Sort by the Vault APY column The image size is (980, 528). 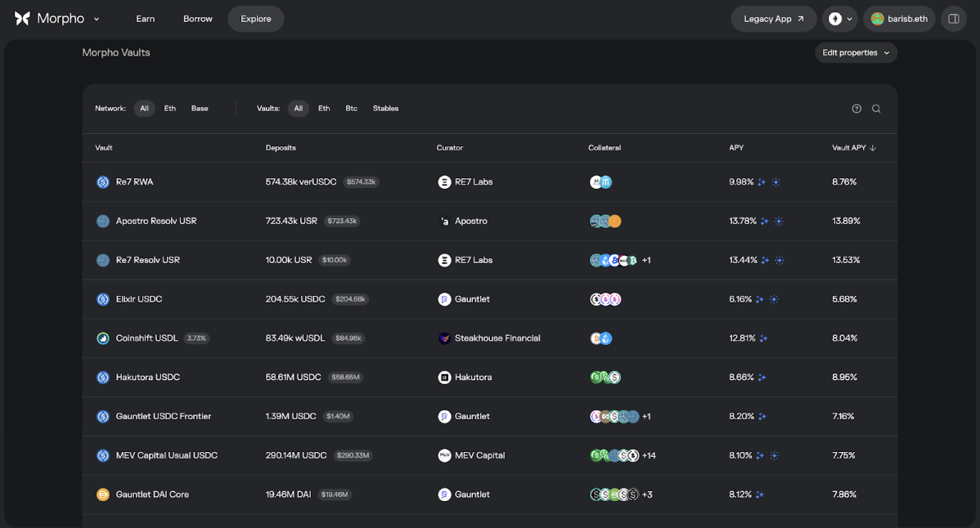coord(854,148)
